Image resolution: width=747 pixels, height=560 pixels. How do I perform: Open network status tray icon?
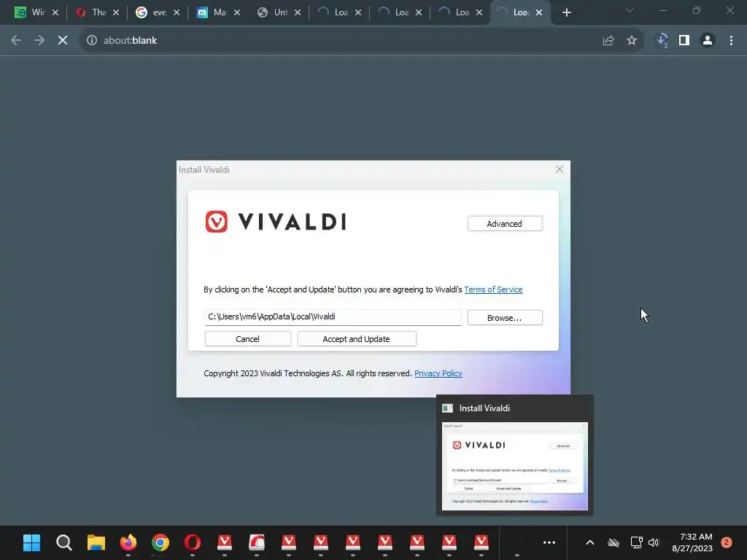[636, 542]
